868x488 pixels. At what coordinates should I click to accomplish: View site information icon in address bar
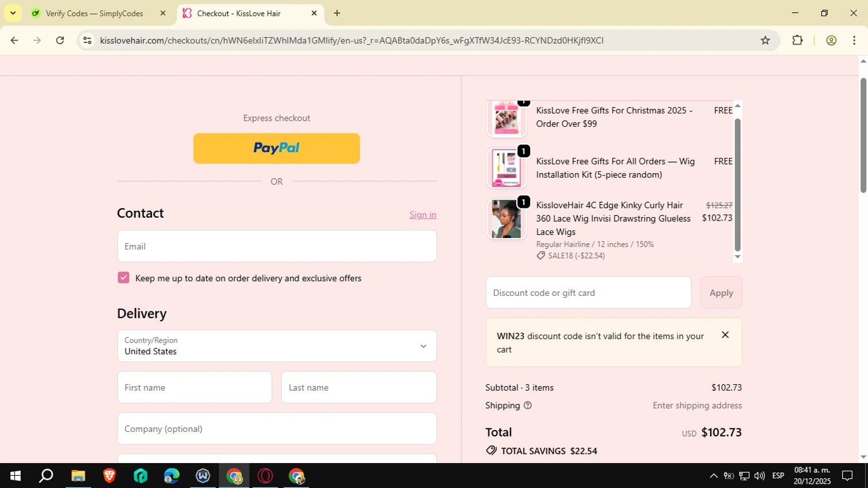coord(87,41)
